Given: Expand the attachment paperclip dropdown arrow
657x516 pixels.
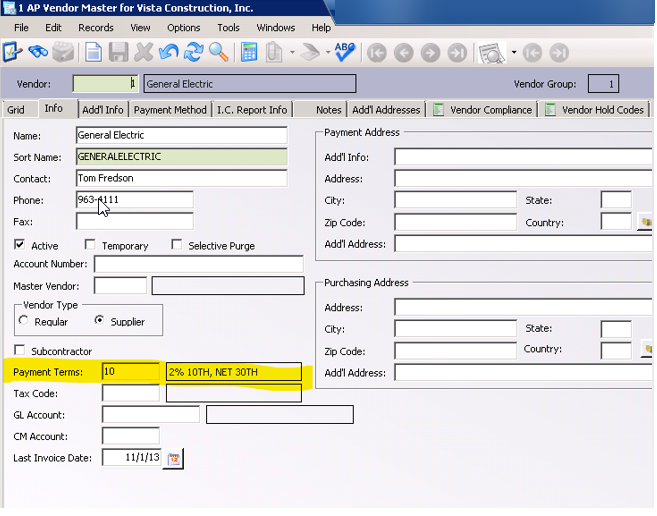Looking at the screenshot, I should (292, 52).
